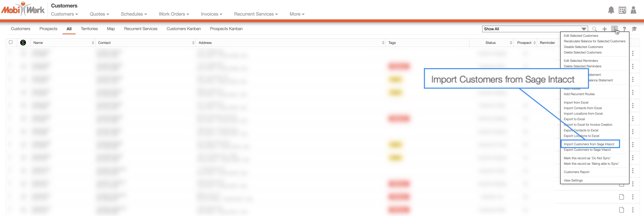Viewport: 644px width, 216px height.
Task: Open the user profile icon
Action: pyautogui.click(x=633, y=10)
